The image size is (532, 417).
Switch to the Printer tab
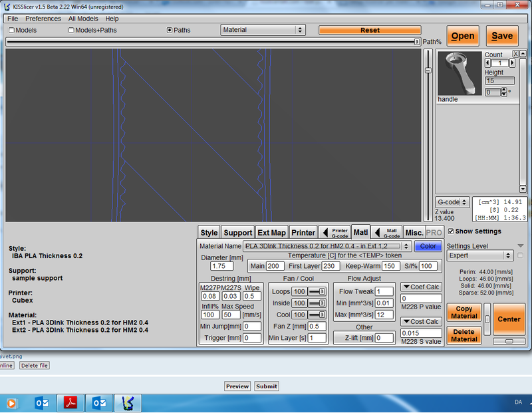pos(303,233)
